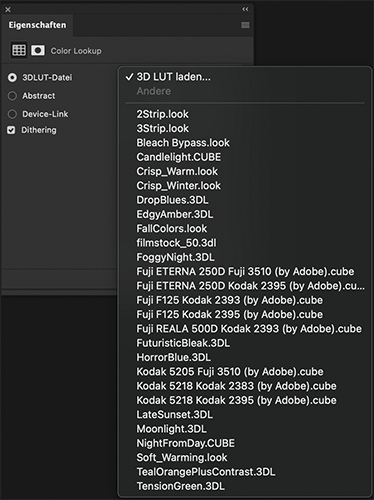The image size is (374, 500).
Task: Click the layer mask icon
Action: coord(38,51)
